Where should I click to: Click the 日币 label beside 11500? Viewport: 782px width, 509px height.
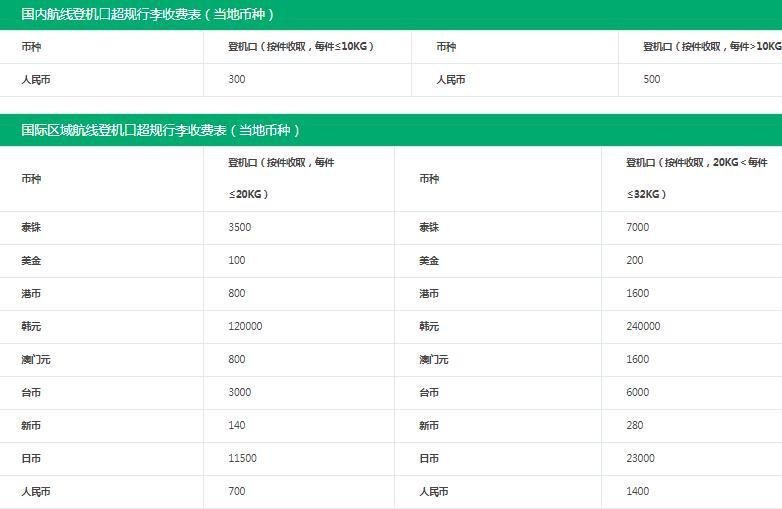(31, 459)
